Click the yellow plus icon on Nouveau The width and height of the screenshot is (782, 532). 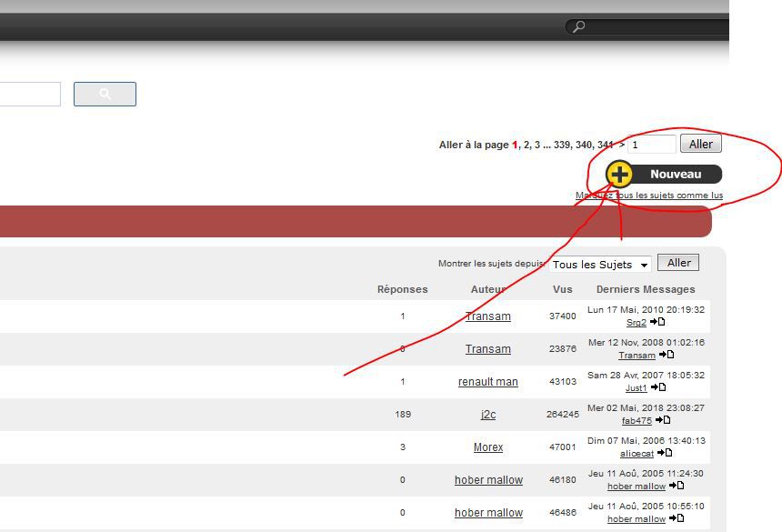(619, 174)
